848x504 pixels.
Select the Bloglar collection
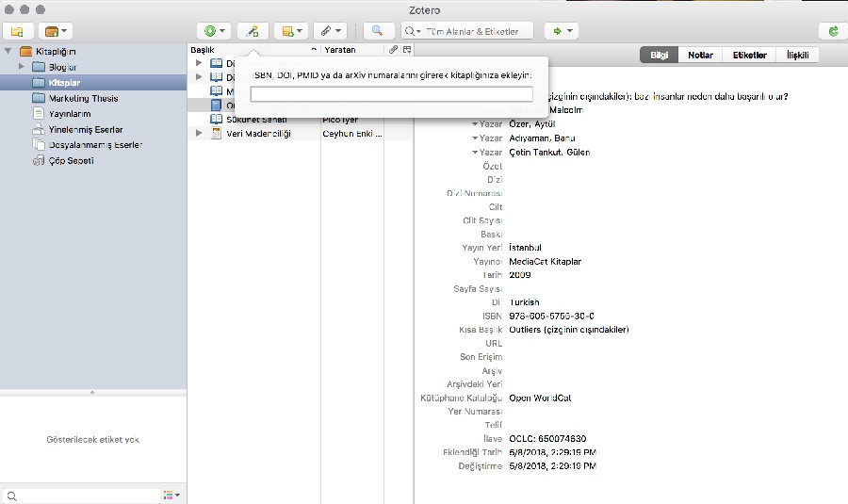point(62,67)
